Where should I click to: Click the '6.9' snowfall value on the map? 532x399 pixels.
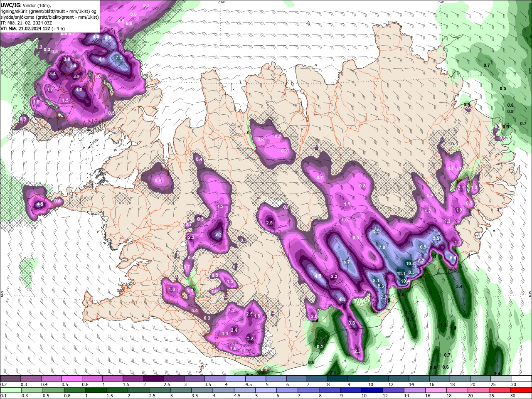(x=423, y=247)
